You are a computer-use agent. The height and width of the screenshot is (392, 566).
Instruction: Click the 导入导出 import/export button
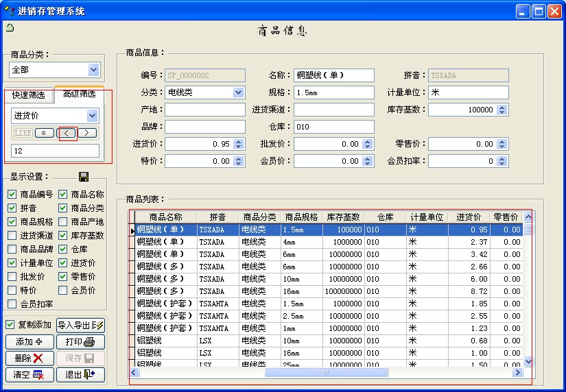coord(80,326)
